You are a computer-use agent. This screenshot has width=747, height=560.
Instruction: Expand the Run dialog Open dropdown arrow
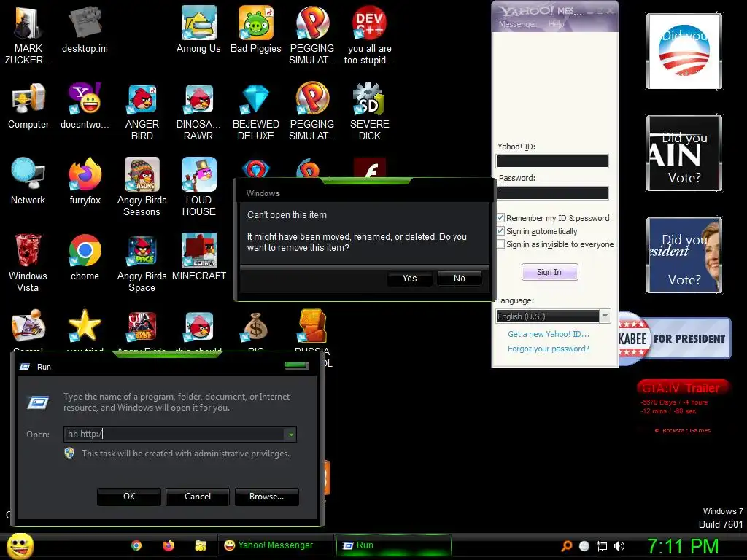(290, 435)
